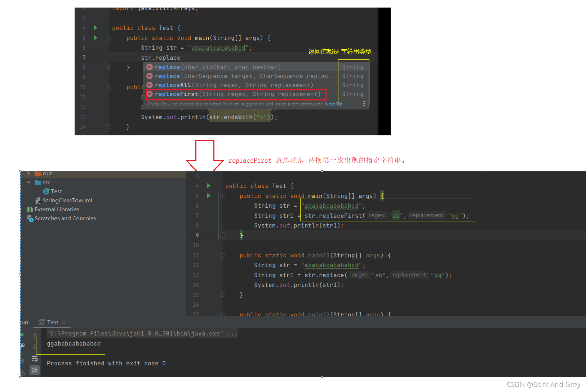Click fold marker at top editor line 10

pyautogui.click(x=109, y=87)
